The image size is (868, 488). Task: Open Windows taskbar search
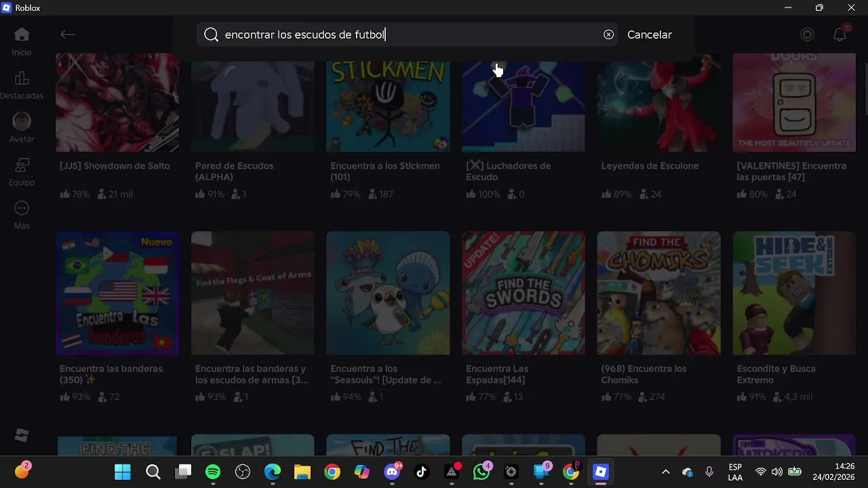153,472
